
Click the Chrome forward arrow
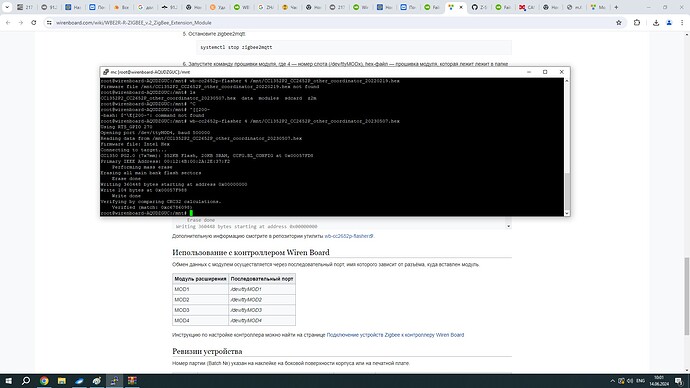tap(21, 22)
